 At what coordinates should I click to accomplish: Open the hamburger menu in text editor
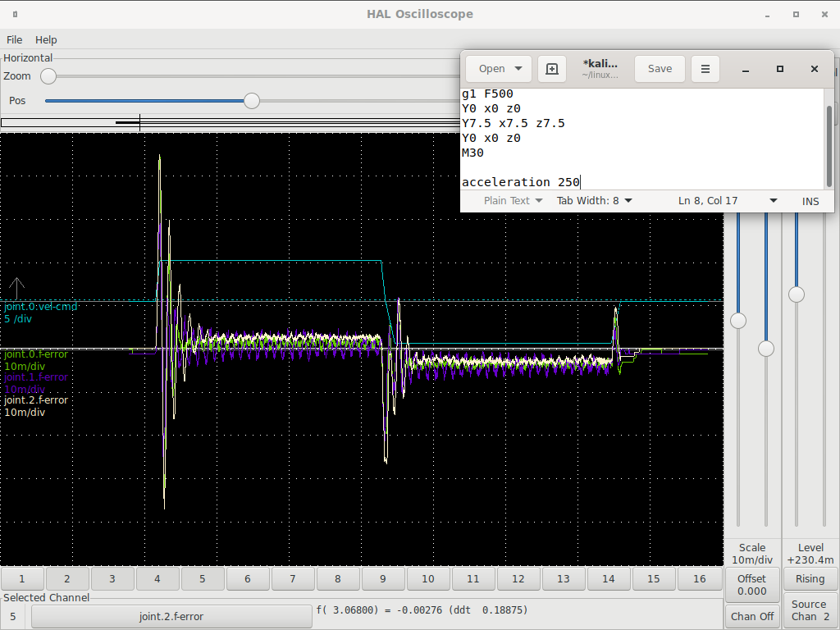(x=705, y=69)
